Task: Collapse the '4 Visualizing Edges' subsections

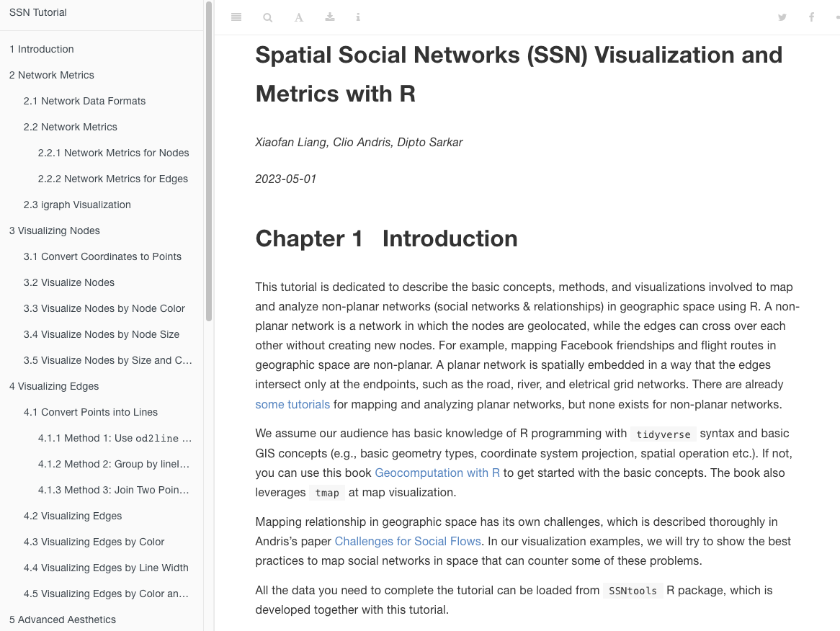Action: pos(53,386)
